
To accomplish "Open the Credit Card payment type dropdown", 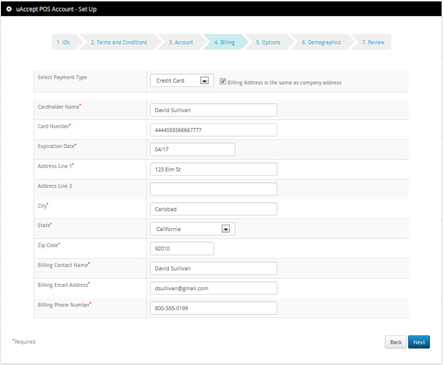I will point(182,81).
